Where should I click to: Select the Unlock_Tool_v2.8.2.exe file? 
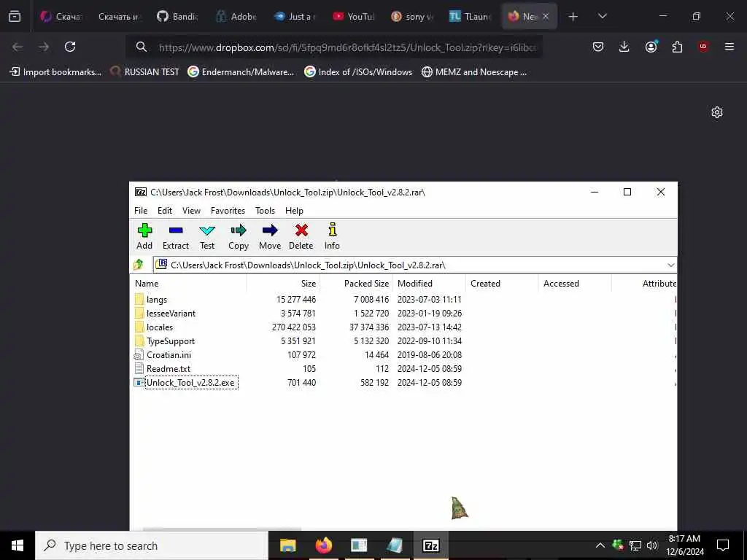pos(190,382)
